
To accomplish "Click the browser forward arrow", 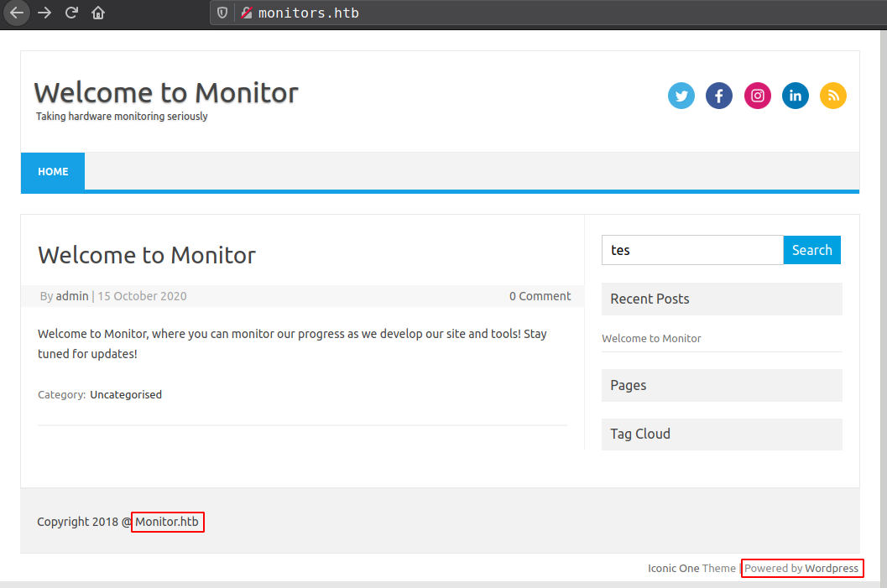I will pos(44,13).
